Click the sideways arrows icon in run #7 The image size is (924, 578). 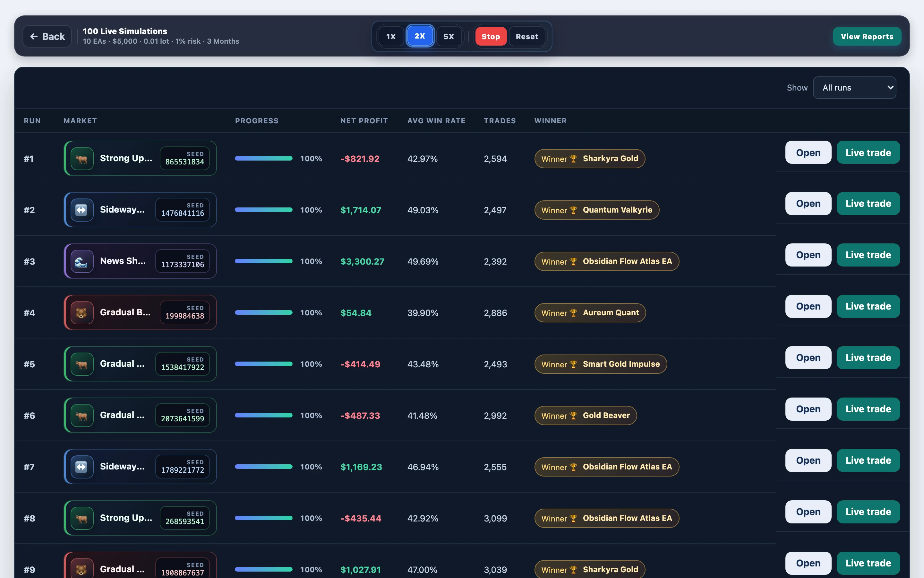click(82, 467)
